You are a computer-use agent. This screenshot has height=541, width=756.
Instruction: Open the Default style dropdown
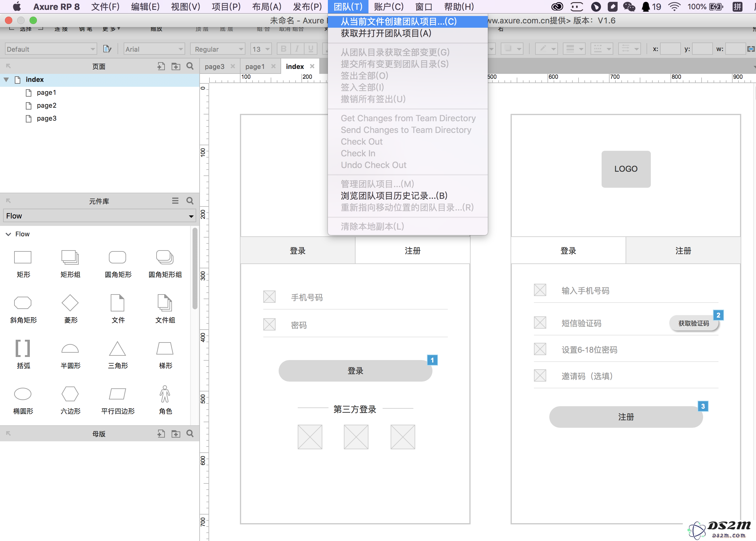pyautogui.click(x=51, y=49)
